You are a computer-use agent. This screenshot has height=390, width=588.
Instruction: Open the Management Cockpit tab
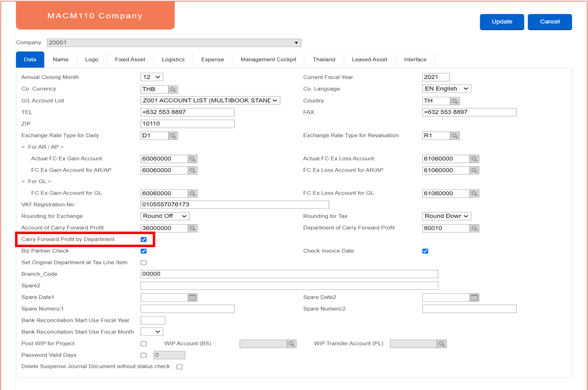click(x=268, y=60)
